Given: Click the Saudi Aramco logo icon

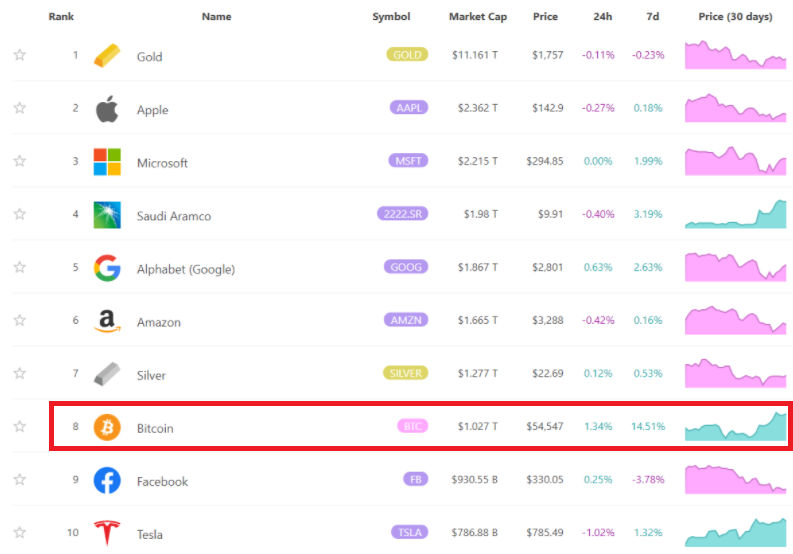Looking at the screenshot, I should pos(107,215).
